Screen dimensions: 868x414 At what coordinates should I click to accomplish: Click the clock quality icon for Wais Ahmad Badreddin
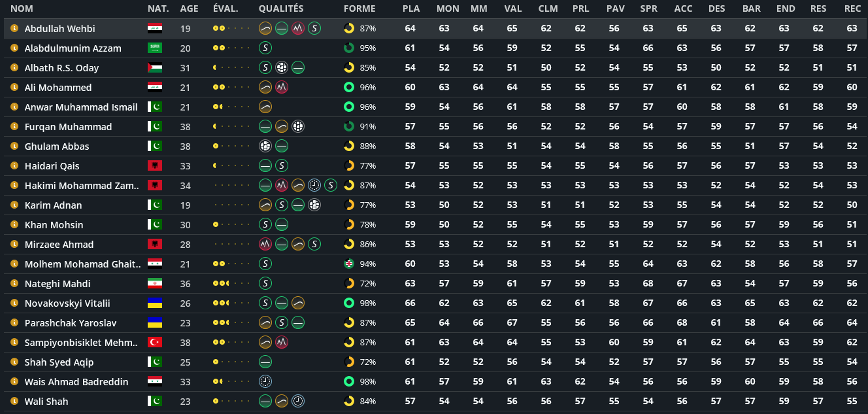(265, 381)
